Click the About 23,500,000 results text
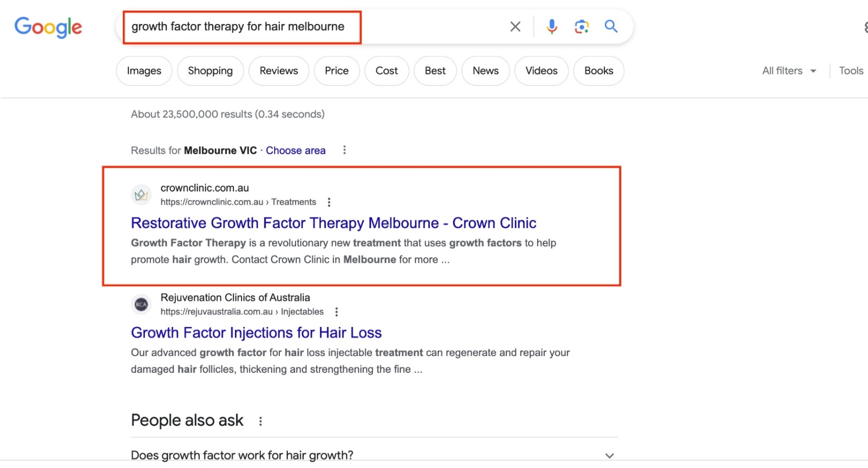868x468 pixels. coord(227,114)
